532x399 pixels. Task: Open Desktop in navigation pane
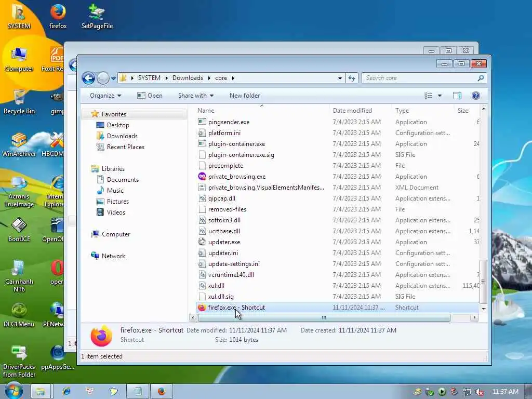tap(118, 125)
